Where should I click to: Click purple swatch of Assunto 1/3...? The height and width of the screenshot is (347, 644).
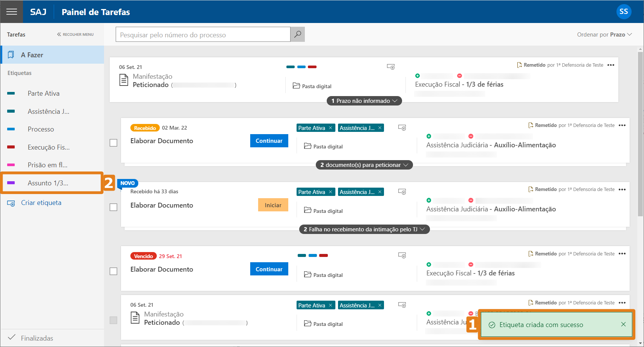[x=11, y=183]
